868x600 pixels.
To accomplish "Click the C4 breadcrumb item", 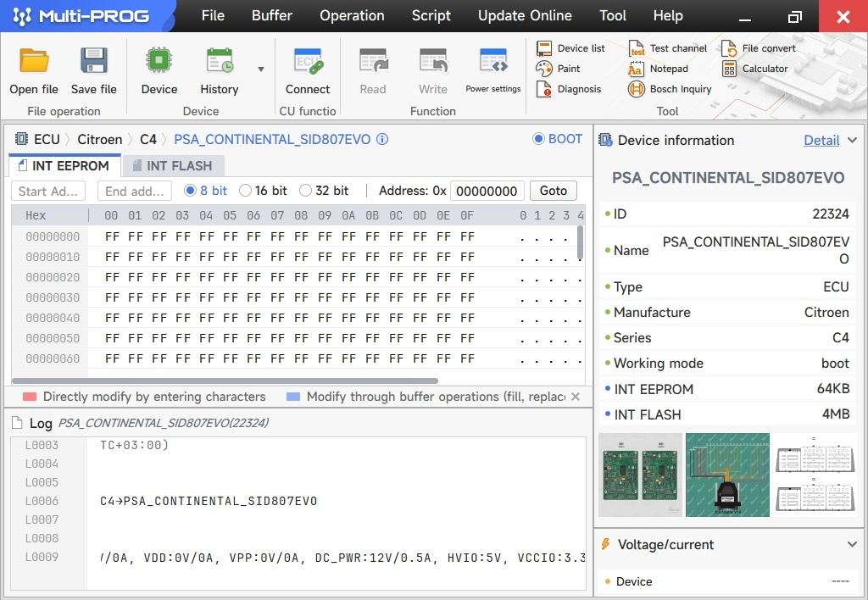I will tap(147, 139).
